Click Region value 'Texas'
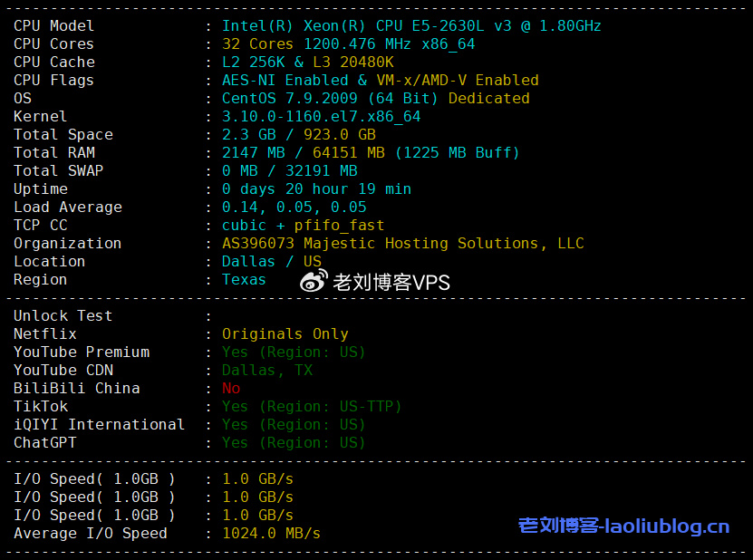 (x=244, y=280)
